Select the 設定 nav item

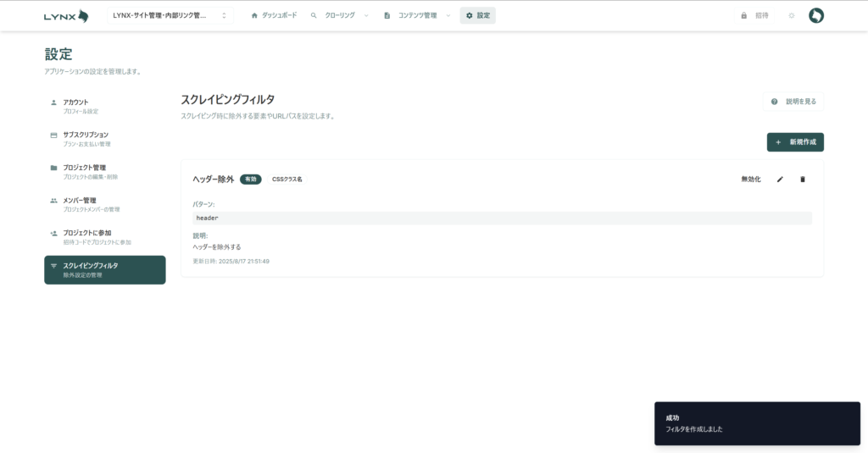(x=477, y=15)
